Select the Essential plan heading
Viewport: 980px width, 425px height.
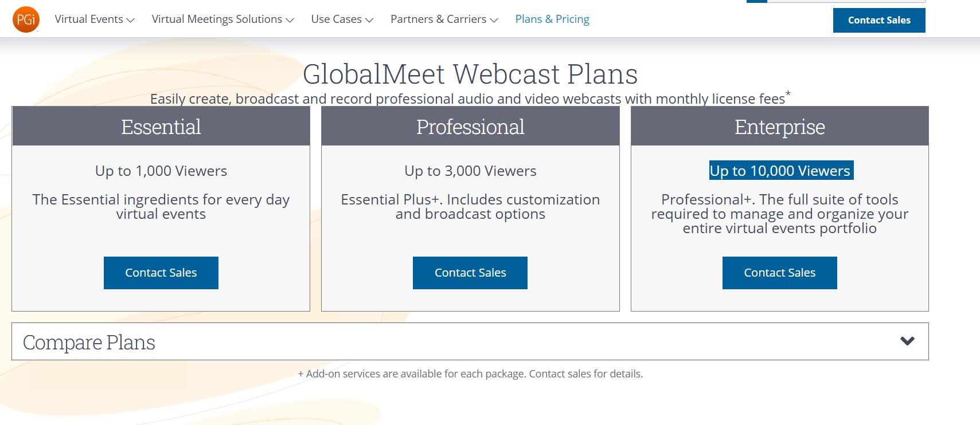point(161,127)
